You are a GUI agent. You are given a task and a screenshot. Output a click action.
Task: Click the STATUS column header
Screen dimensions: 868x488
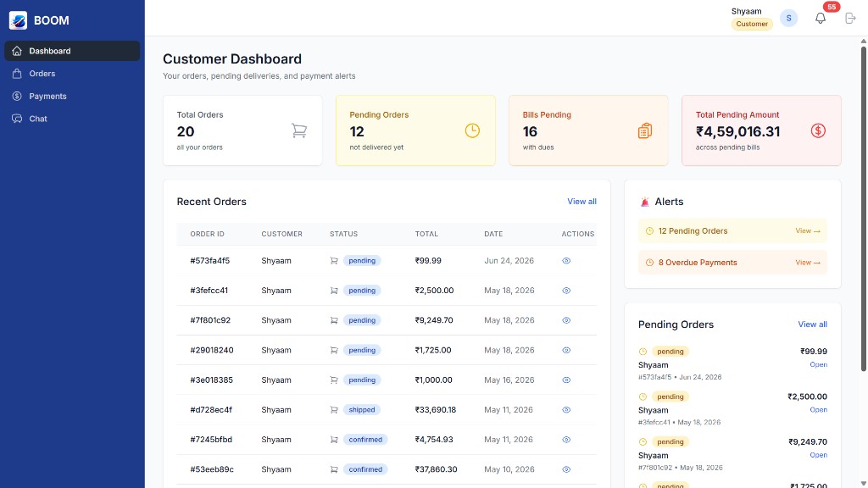pos(344,234)
